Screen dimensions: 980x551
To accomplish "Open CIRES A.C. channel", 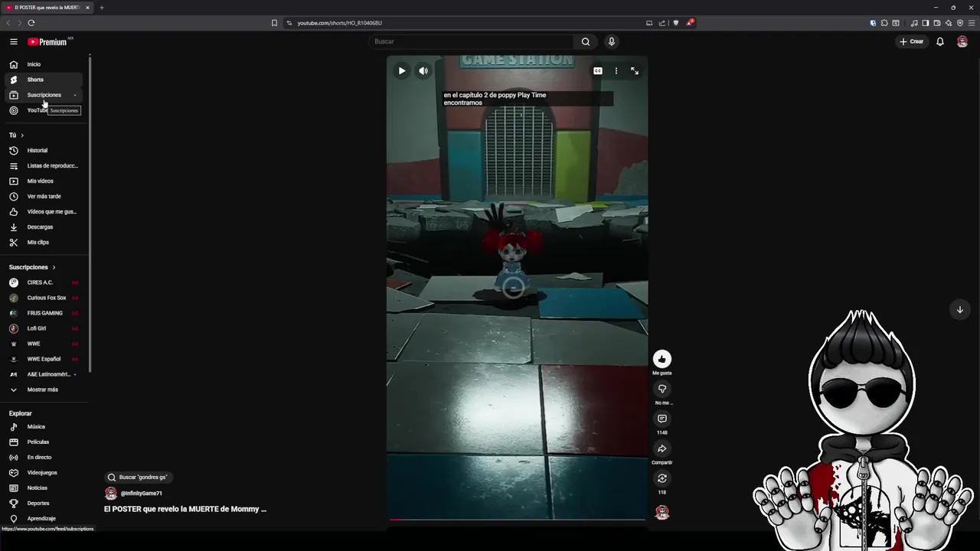I will [x=44, y=282].
